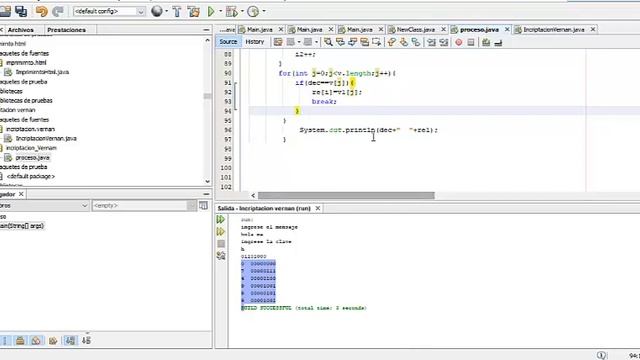The image size is (640, 360).
Task: Click the icon right of the <empty> combo in the Navigator
Action: coord(203,205)
